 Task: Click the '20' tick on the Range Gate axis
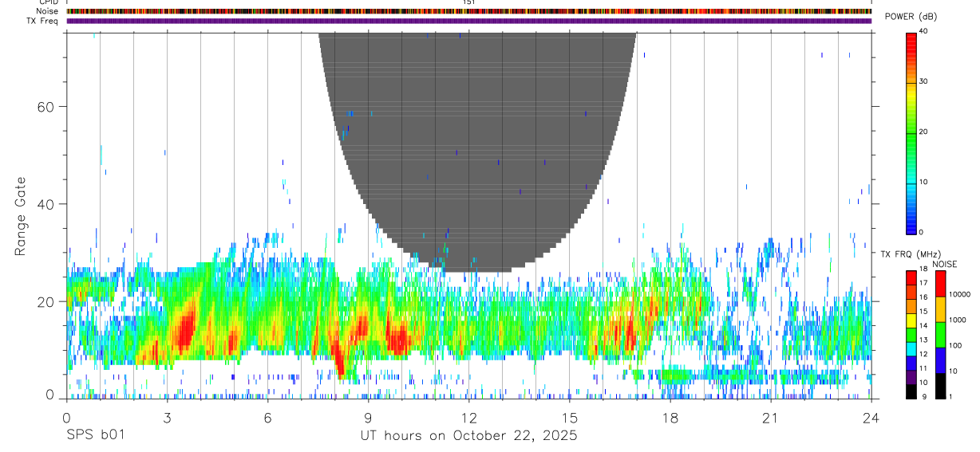point(47,302)
